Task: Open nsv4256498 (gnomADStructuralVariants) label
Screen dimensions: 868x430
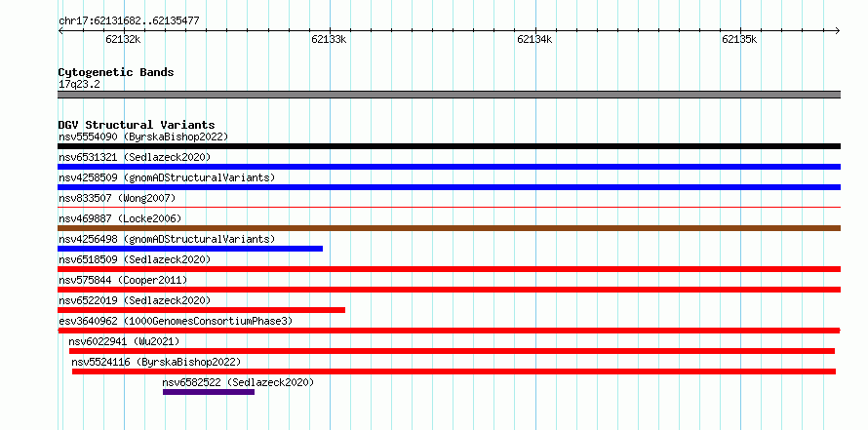Action: pos(167,239)
